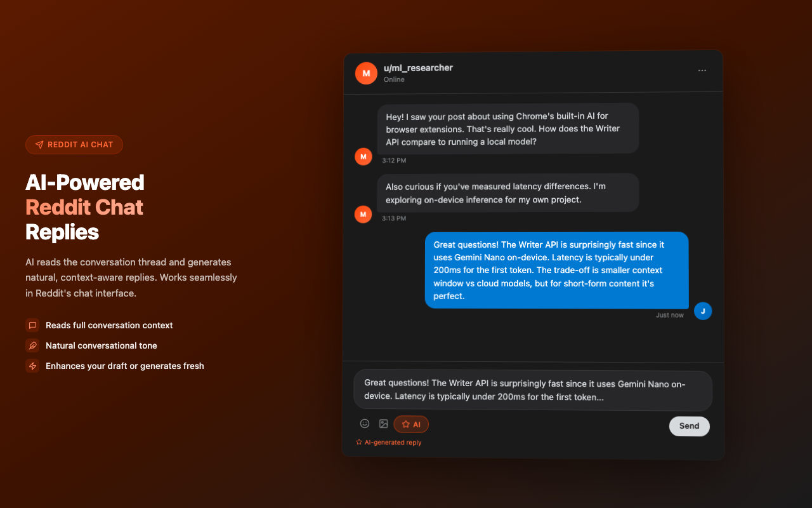The image size is (812, 508).
Task: Toggle the AI reply generation pill button
Action: (411, 424)
